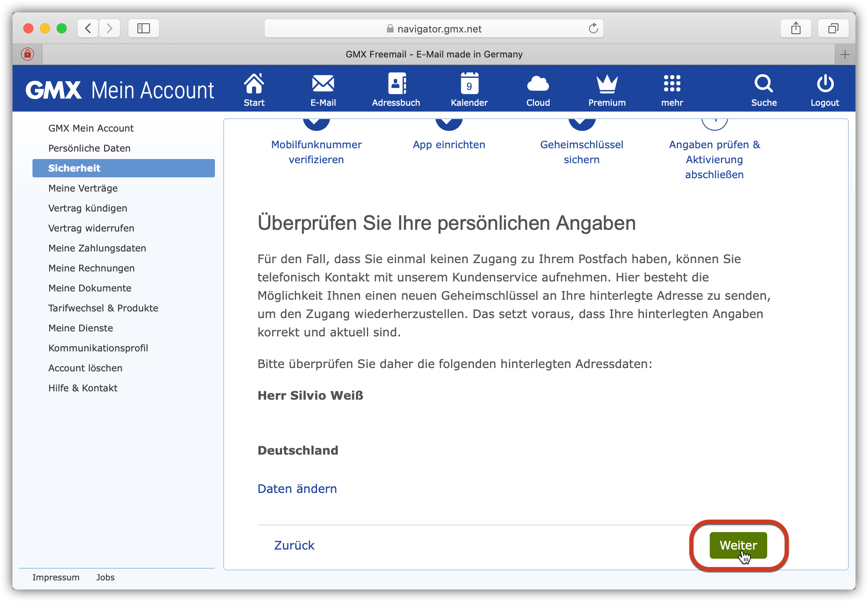
Task: Open GMX Mein Account sidebar item
Action: click(91, 128)
